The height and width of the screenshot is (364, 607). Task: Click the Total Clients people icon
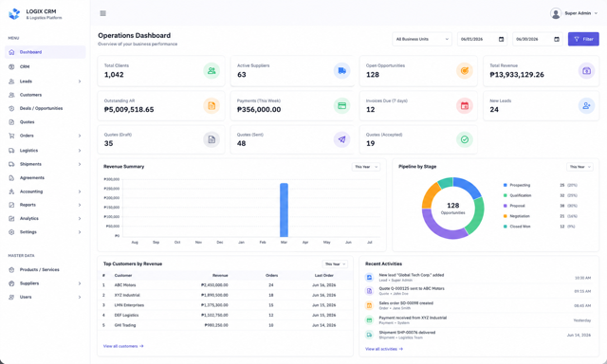click(212, 71)
